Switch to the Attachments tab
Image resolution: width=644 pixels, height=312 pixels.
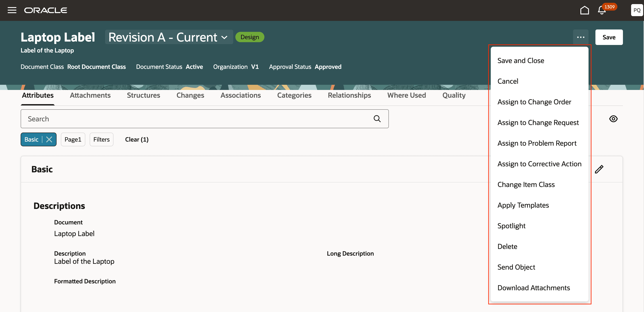[x=90, y=95]
